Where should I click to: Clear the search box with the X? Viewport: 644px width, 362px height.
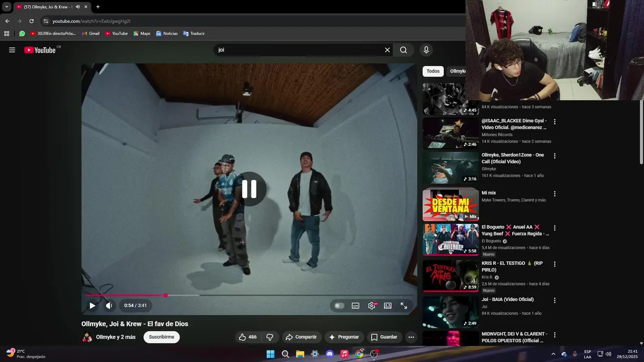click(387, 50)
